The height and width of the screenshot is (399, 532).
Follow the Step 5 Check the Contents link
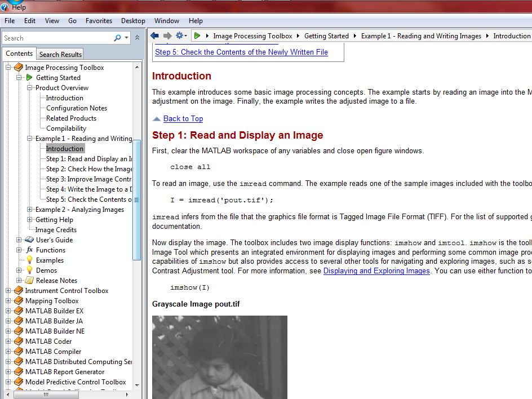tap(241, 52)
